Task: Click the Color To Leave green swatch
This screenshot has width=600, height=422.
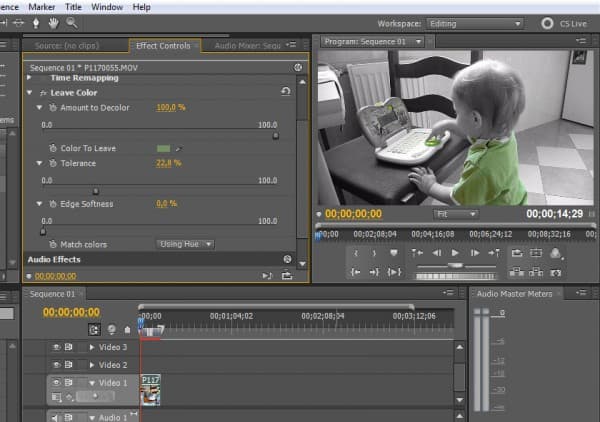Action: (163, 148)
